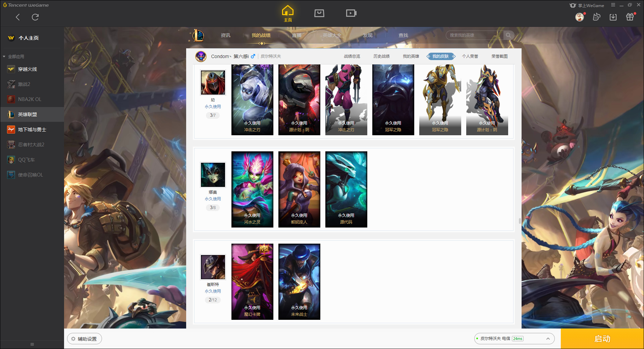Click the 24ms latency indicator

coord(518,339)
